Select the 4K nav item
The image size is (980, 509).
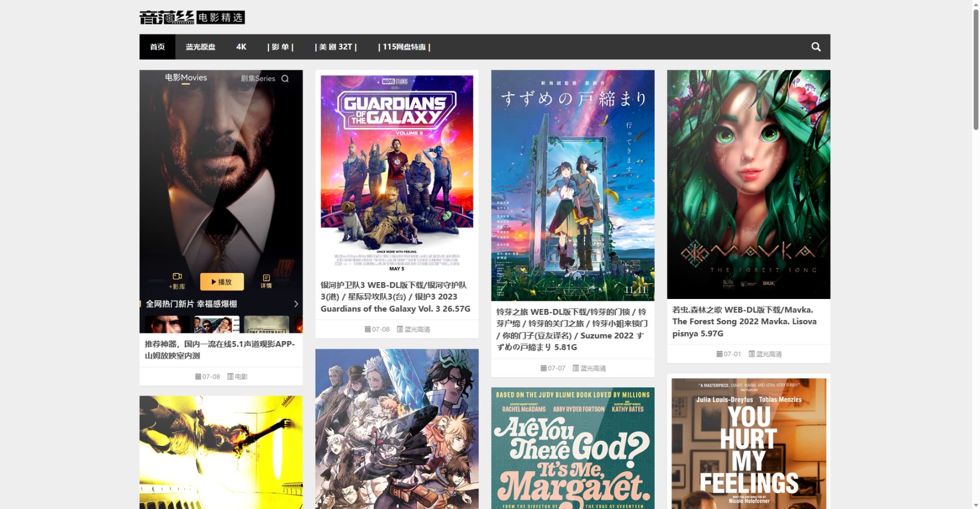[241, 47]
